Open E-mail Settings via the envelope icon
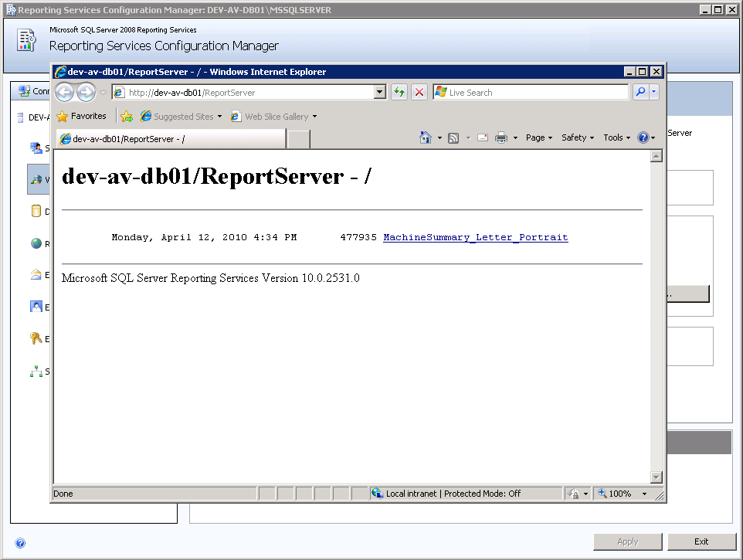The width and height of the screenshot is (743, 560). click(x=37, y=273)
